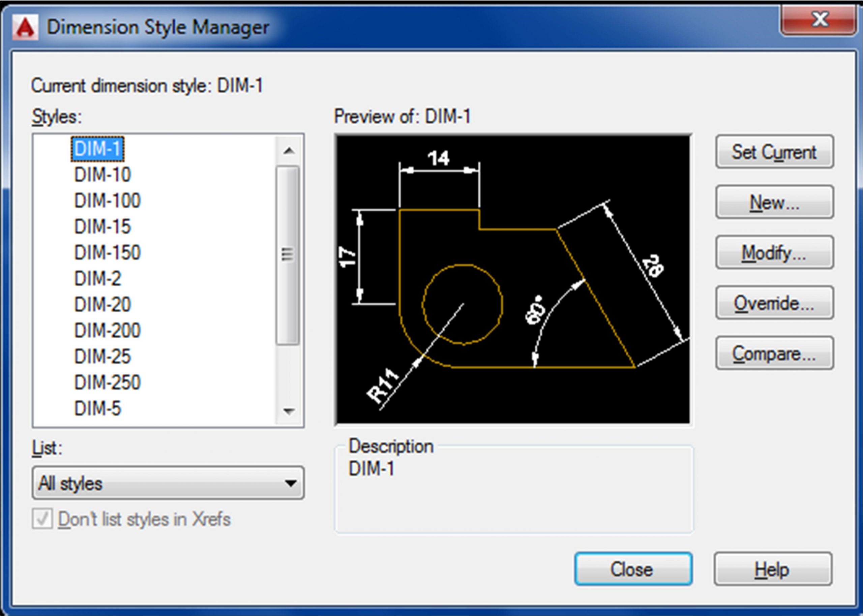Open the New dimension style dialog

click(774, 203)
